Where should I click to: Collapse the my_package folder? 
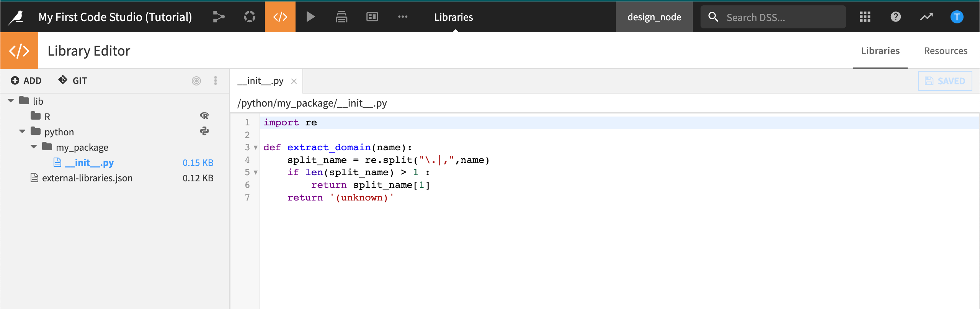pyautogui.click(x=34, y=147)
